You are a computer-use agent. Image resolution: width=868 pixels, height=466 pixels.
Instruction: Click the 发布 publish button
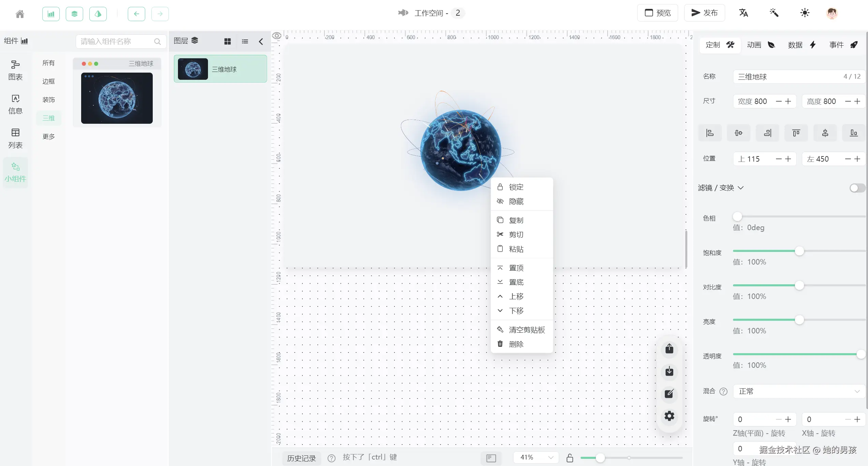point(704,13)
